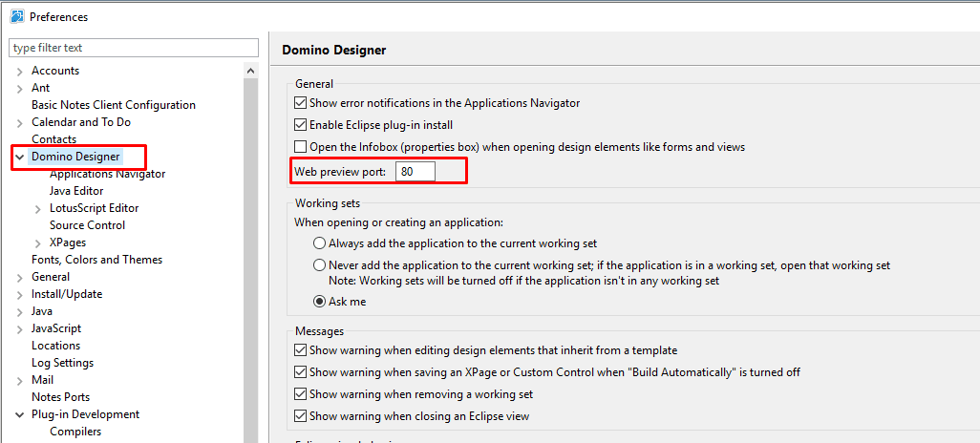Select Always add application to working set

click(x=320, y=243)
